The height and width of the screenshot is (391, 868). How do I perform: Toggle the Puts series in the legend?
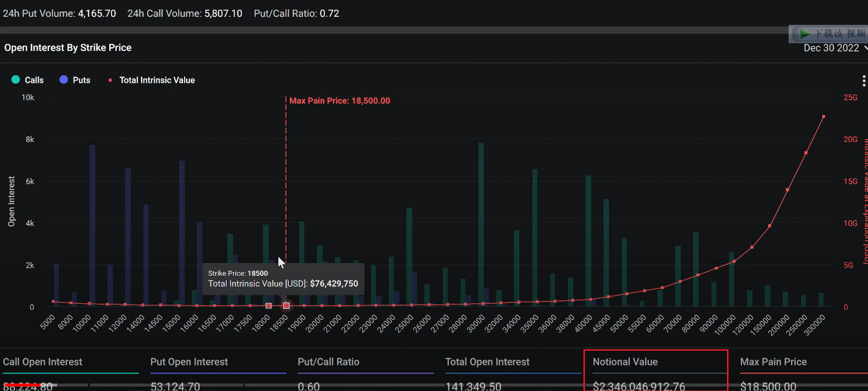click(75, 80)
